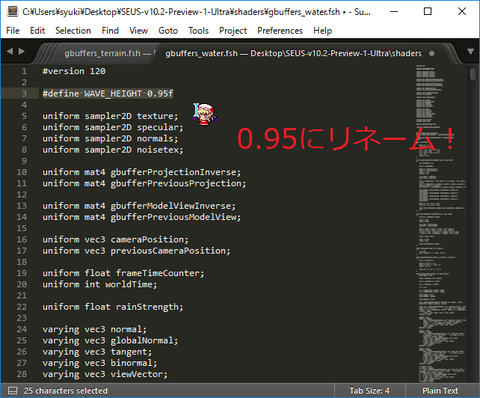
Task: Click 'varying vec3 globalNormal;' line
Action: 110,340
